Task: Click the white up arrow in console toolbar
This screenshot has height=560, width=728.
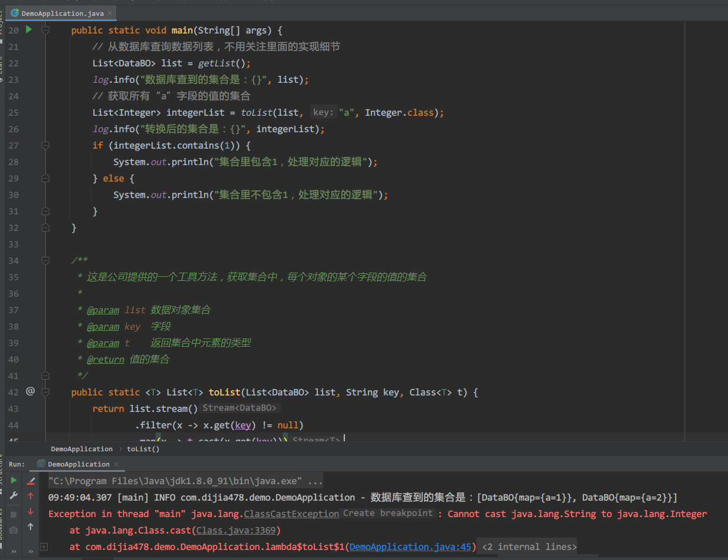Action: coord(31,527)
